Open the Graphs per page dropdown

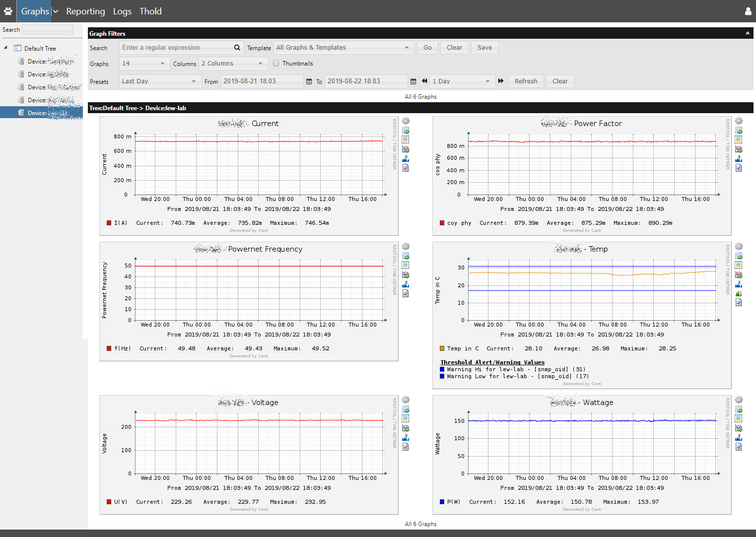pyautogui.click(x=144, y=64)
